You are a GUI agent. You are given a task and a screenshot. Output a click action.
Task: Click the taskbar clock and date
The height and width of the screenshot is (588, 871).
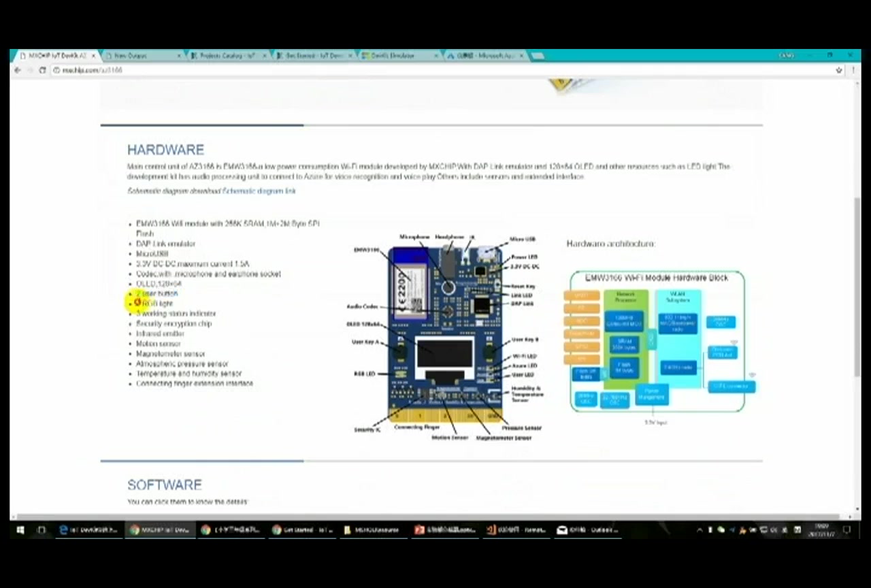click(x=823, y=529)
